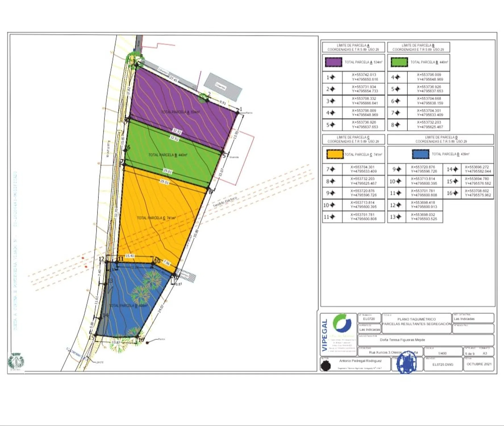
Task: Click the green Parcela B legend swatch
Action: pyautogui.click(x=399, y=62)
